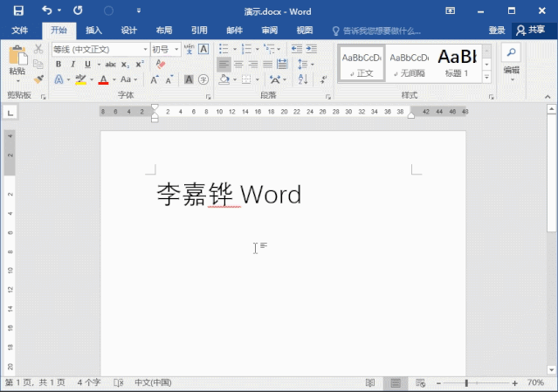Viewport: 558px width, 392px height.
Task: Open the Aa change case dropdown
Action: tap(128, 79)
